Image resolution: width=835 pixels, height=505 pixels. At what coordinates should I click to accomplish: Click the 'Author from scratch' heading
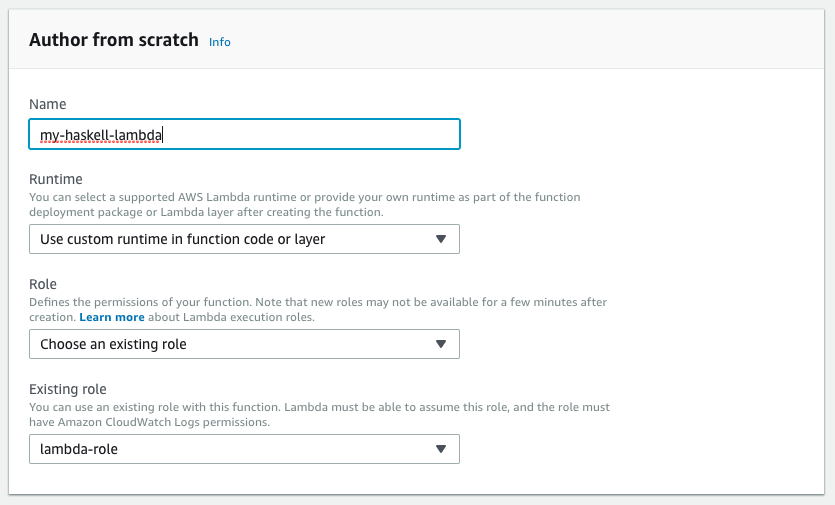click(x=114, y=41)
